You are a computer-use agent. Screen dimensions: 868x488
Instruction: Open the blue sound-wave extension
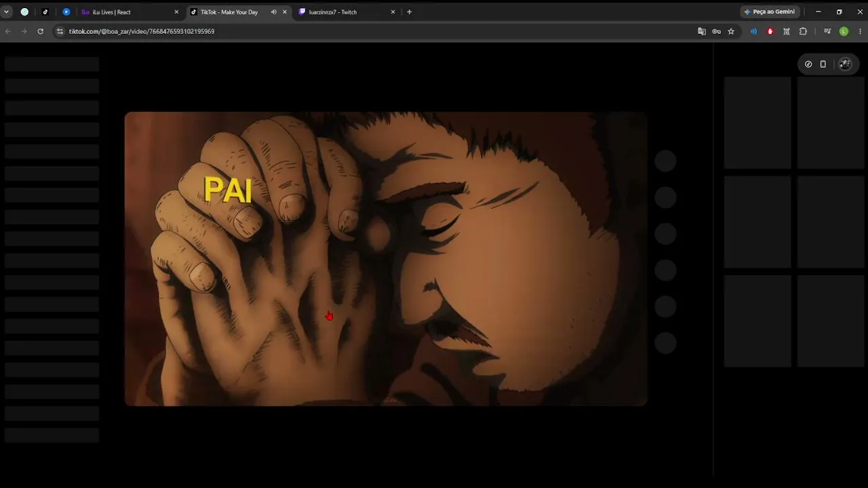(753, 31)
